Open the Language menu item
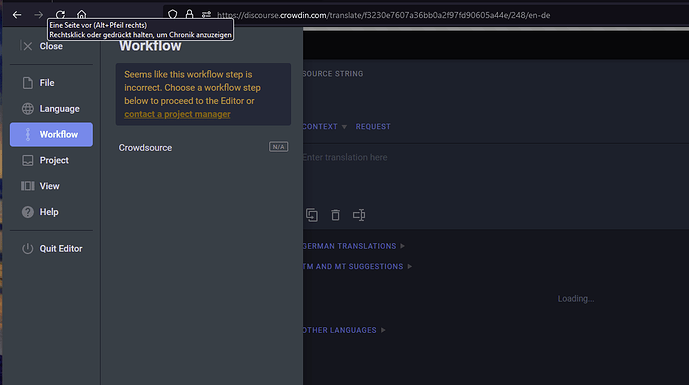689x385 pixels. (51, 109)
